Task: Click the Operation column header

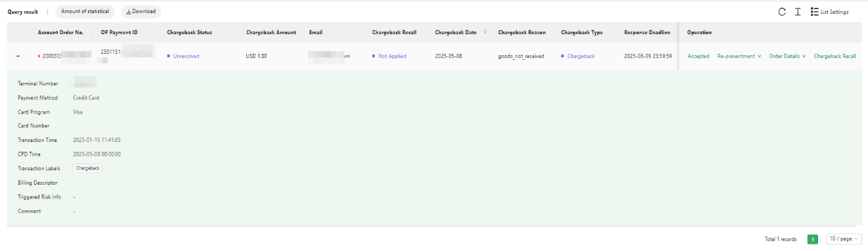Action: [x=699, y=32]
